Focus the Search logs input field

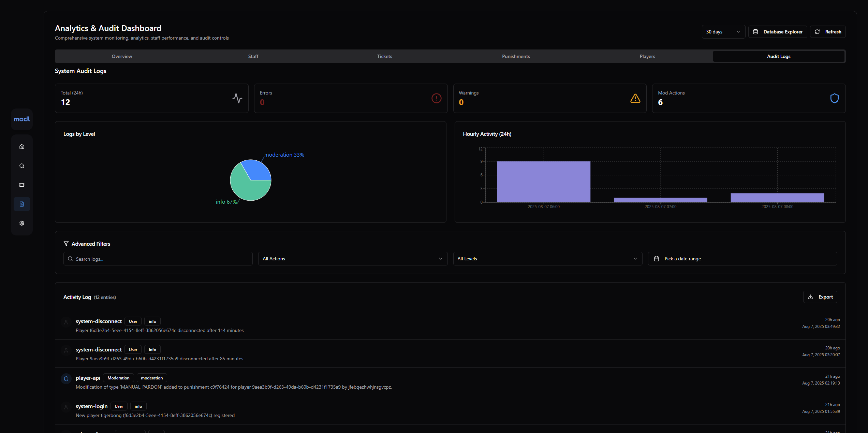pyautogui.click(x=158, y=259)
